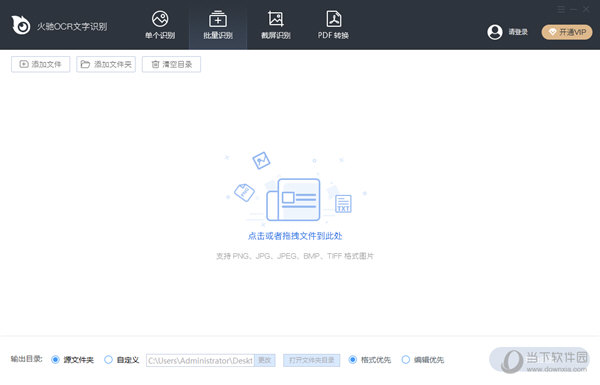Click the output directory path field
The width and height of the screenshot is (600, 385).
(x=200, y=361)
